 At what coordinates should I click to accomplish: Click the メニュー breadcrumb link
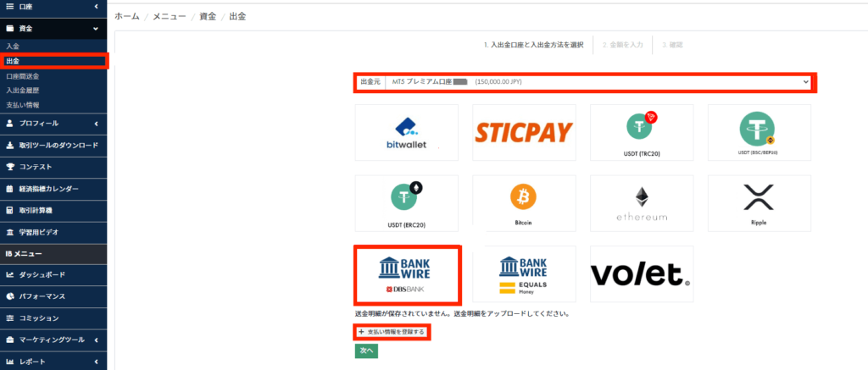point(170,17)
